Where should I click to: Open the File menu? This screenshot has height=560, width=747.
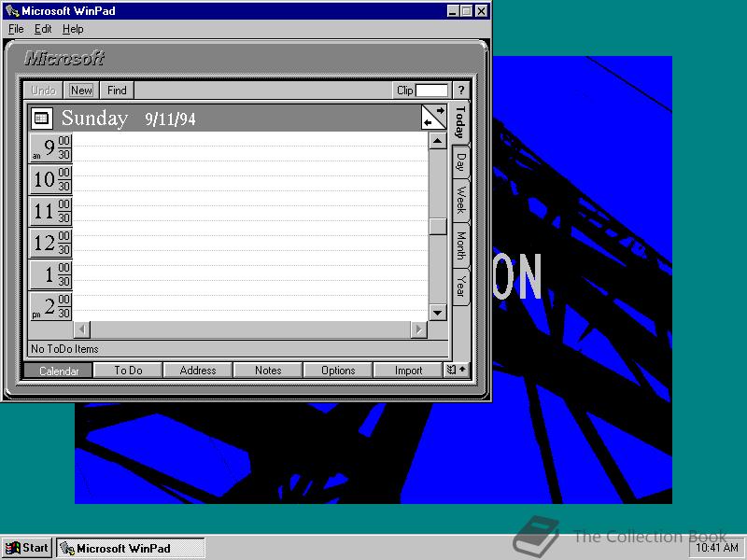click(16, 29)
